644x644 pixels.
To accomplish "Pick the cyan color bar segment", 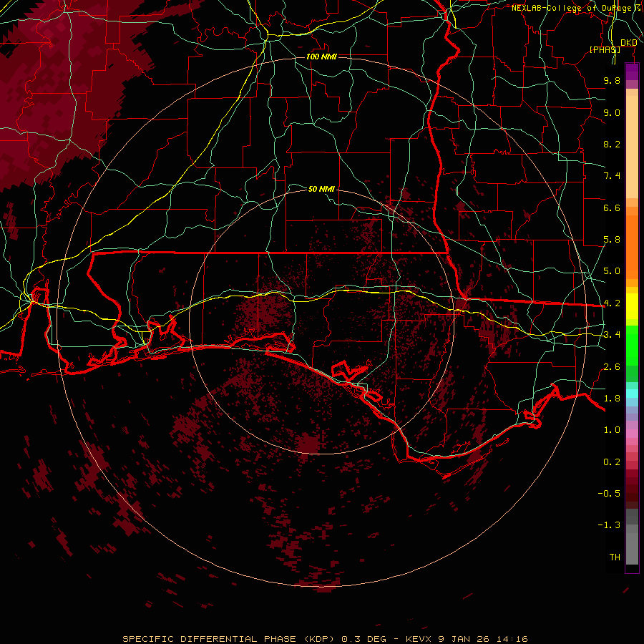I will 632,394.
